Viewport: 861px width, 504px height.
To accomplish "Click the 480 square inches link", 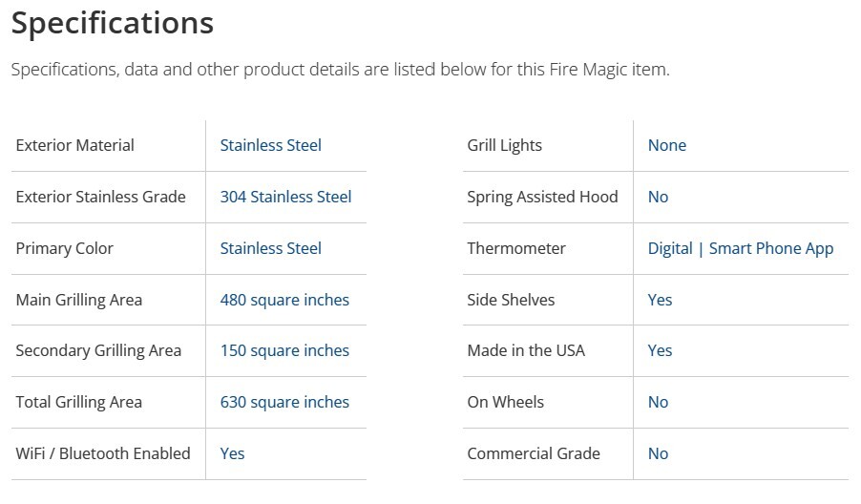I will pos(284,300).
